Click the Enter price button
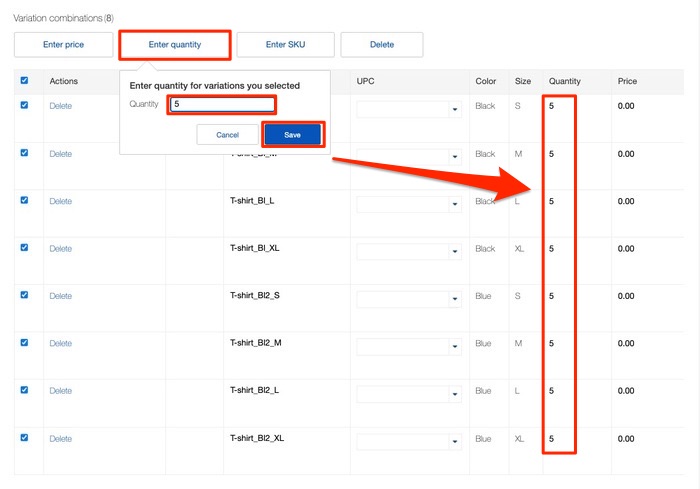This screenshot has width=700, height=489. point(61,45)
